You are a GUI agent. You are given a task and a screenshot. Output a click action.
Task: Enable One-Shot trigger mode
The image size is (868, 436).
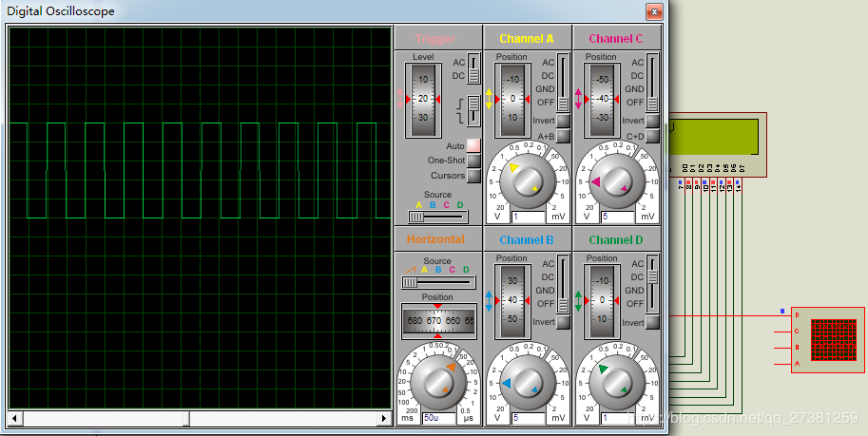tap(473, 161)
